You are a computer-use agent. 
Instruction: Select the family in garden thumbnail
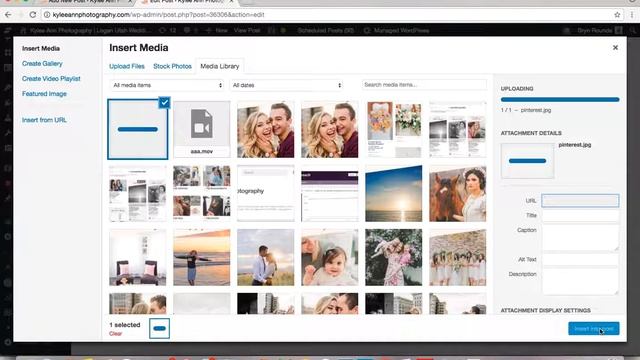coord(393,257)
